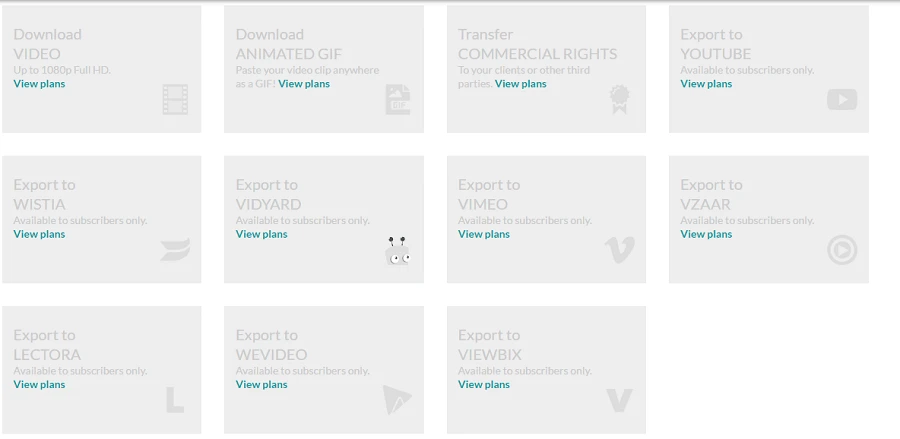Click the Transfer COMMERCIAL RIGHTS heading

[x=538, y=44]
